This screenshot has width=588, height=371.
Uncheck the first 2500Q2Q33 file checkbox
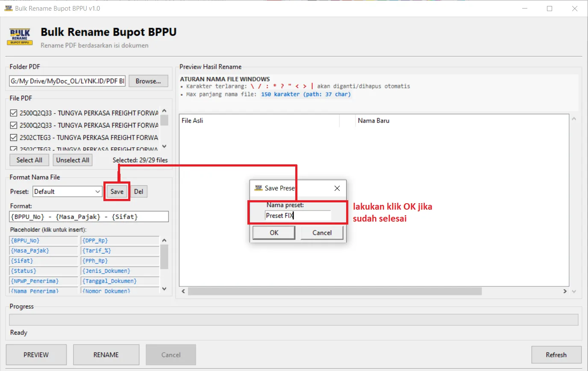point(14,113)
